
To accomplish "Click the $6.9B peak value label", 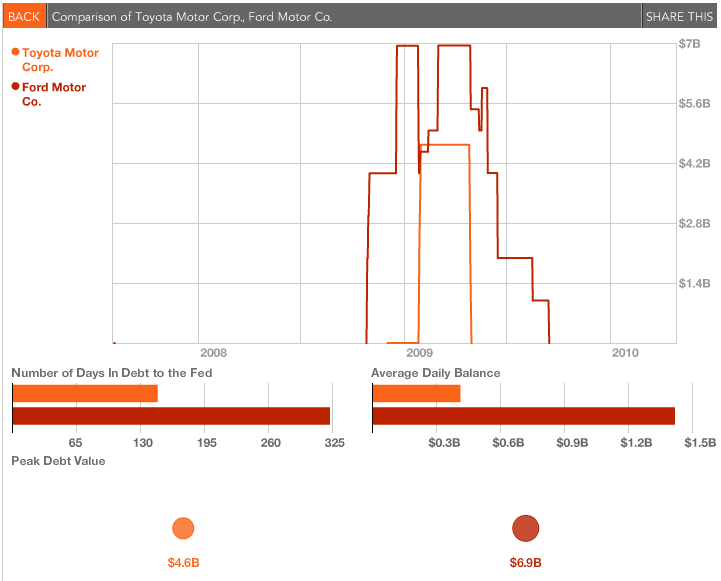I will point(526,563).
